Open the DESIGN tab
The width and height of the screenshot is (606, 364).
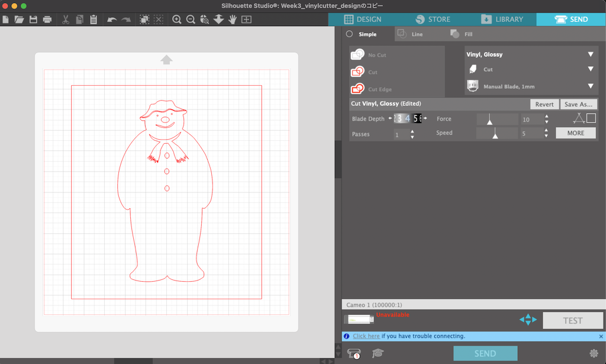(x=363, y=20)
